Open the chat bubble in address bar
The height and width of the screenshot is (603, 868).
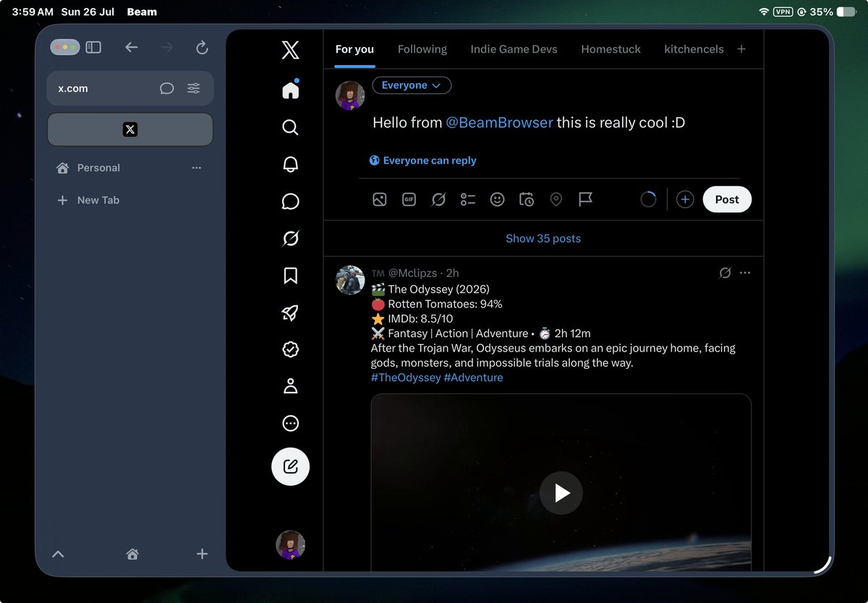pos(167,88)
